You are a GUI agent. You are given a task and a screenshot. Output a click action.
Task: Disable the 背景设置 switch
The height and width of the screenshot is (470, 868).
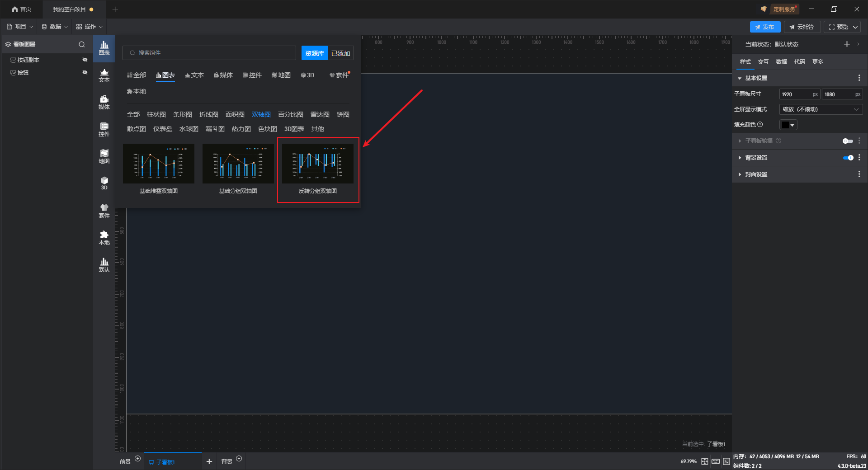click(x=848, y=158)
